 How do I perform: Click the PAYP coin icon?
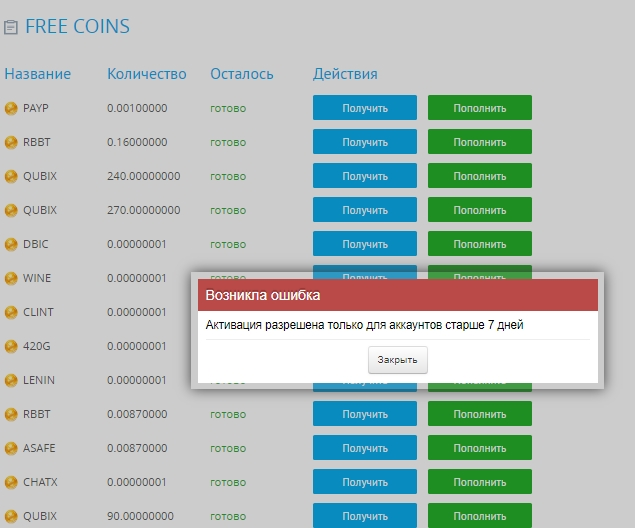[11, 108]
